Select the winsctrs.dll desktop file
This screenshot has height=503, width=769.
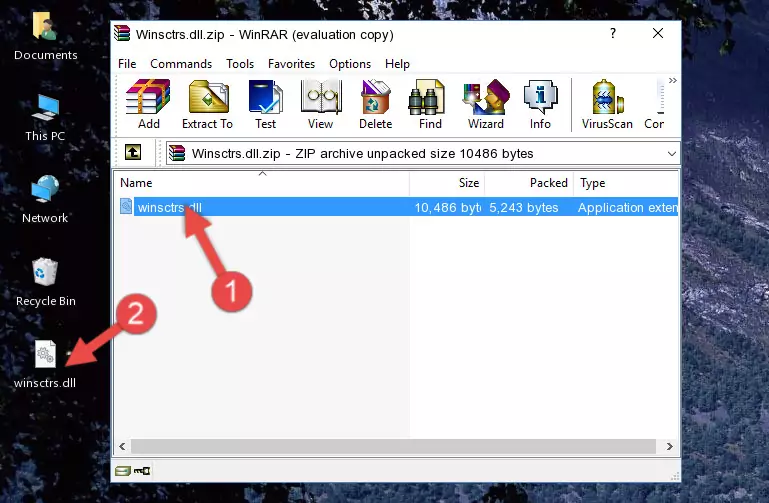pyautogui.click(x=45, y=364)
